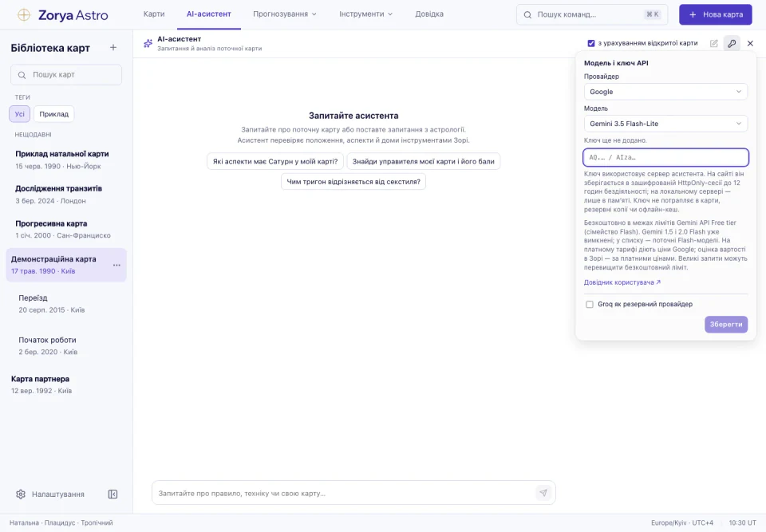Open the Довідник користувача link
This screenshot has width=766, height=532.
coord(622,282)
